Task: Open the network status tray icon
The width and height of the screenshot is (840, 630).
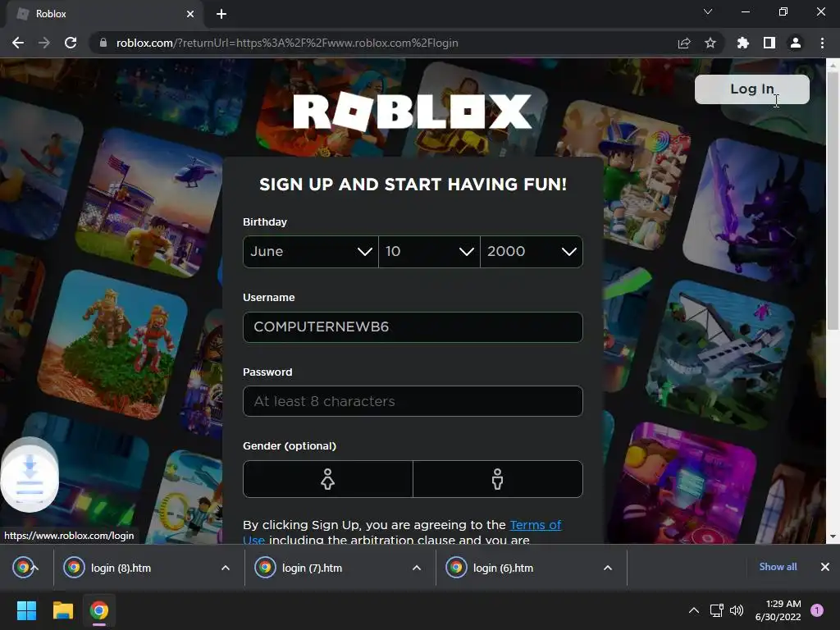Action: tap(716, 610)
